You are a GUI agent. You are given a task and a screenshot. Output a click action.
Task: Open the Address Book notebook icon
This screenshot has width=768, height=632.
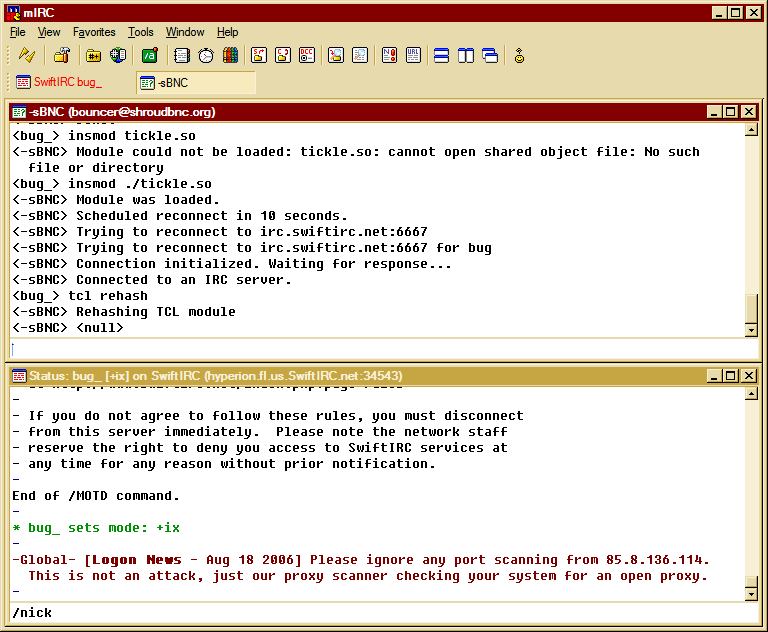pyautogui.click(x=182, y=55)
